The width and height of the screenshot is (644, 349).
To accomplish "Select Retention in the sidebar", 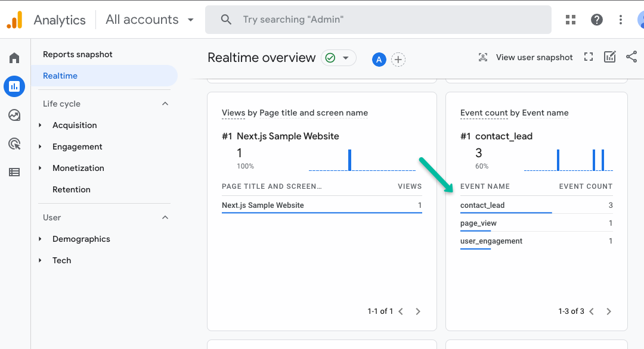I will [x=72, y=189].
